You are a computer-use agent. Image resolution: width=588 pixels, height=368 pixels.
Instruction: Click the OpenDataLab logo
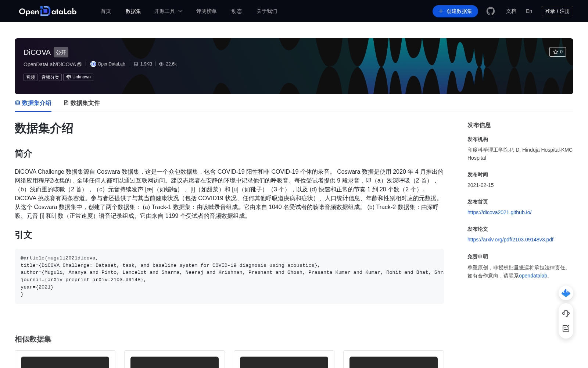point(48,11)
